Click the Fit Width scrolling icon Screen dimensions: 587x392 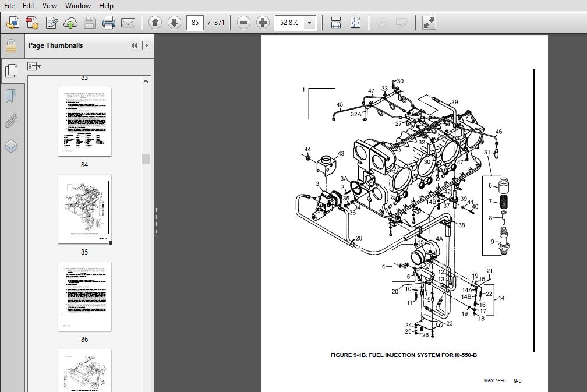click(x=336, y=23)
